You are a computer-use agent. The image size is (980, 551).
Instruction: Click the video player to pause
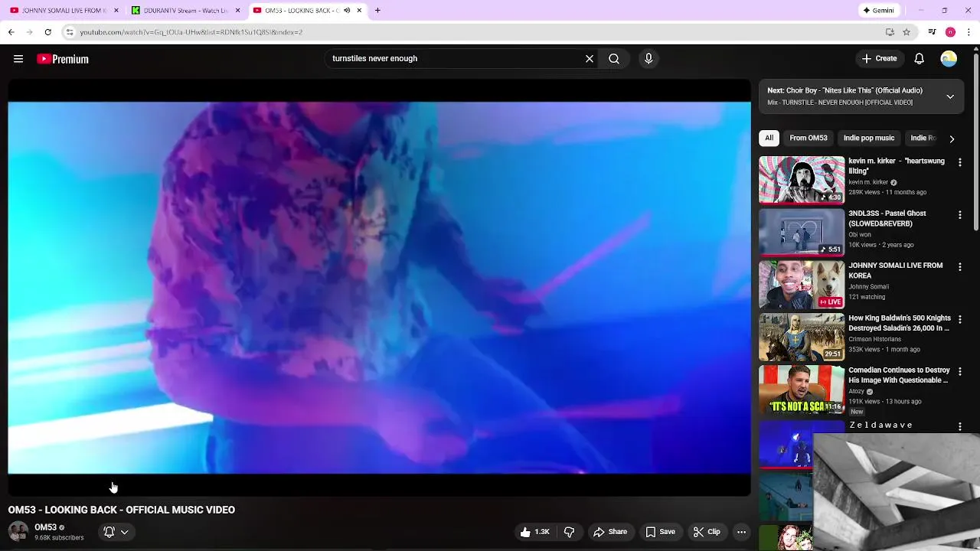pos(379,288)
